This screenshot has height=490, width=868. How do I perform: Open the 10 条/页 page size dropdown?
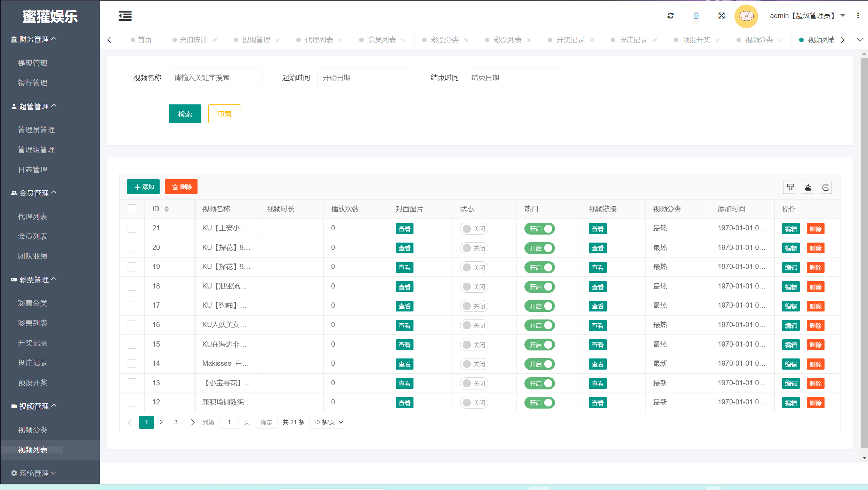point(328,422)
